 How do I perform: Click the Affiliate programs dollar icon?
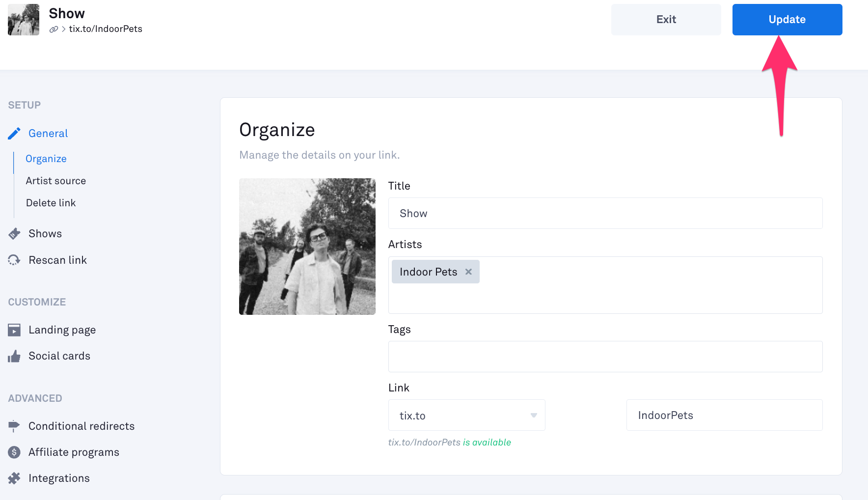click(x=14, y=452)
